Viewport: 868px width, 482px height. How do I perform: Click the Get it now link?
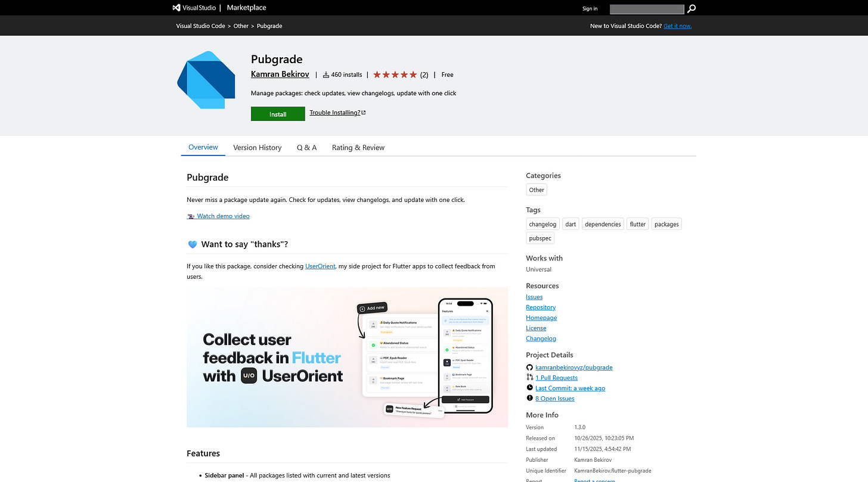[677, 26]
